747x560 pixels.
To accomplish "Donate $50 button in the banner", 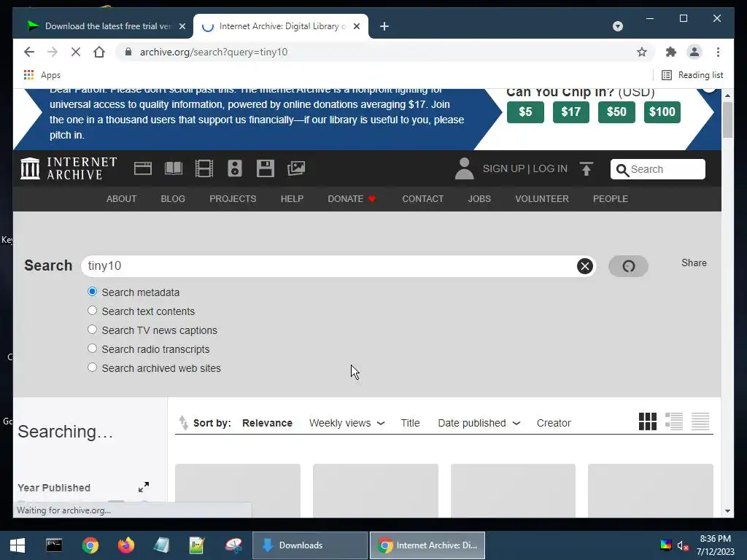I will [616, 112].
